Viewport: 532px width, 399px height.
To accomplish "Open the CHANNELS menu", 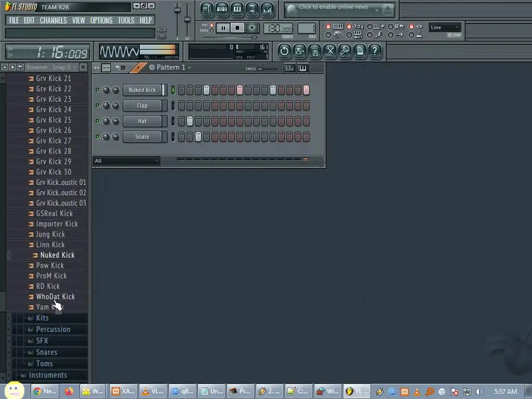I will 54,20.
